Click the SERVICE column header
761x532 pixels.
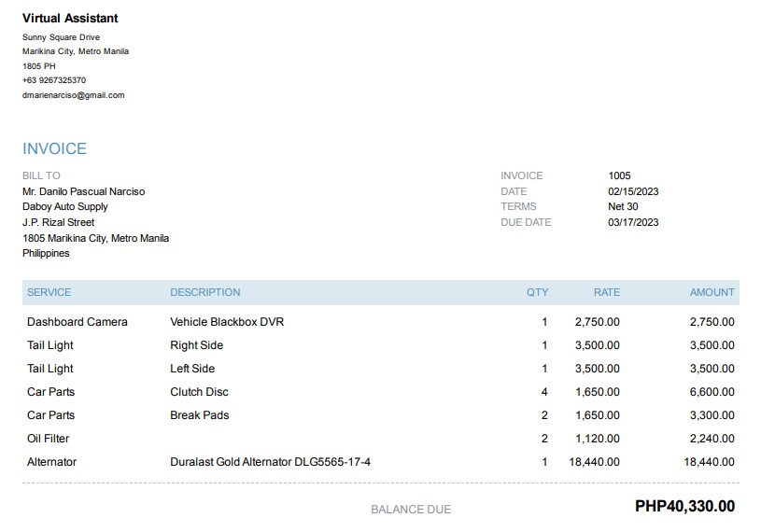pos(49,292)
